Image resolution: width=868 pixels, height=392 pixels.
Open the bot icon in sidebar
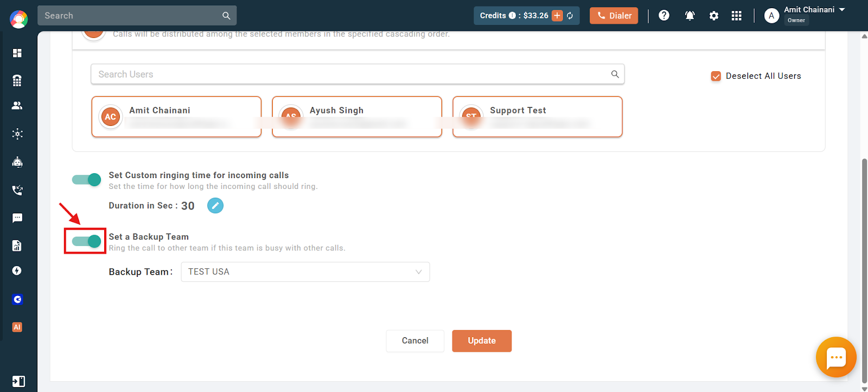click(x=17, y=162)
